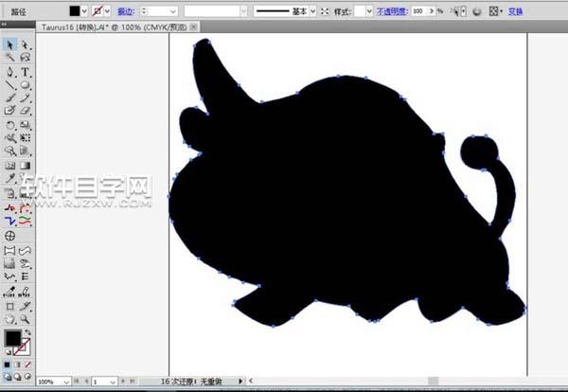Activate the Zoom magnifier tool

[x=25, y=319]
